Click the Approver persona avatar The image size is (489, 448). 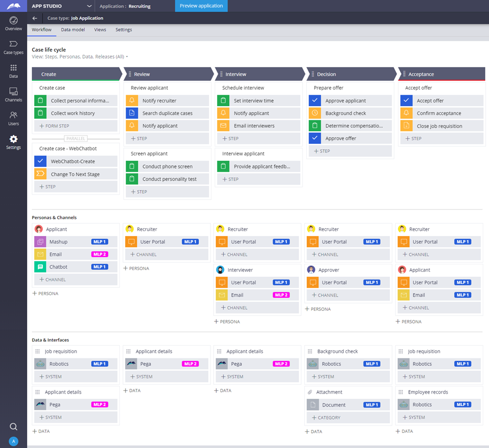[x=311, y=270]
